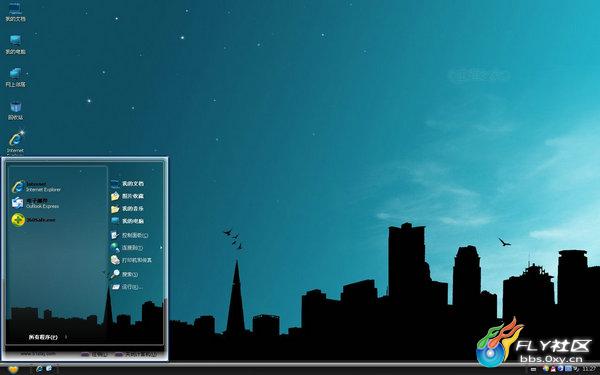This screenshot has height=375, width=600.
Task: Open 我的文档 in the Start menu right column
Action: coord(127,184)
